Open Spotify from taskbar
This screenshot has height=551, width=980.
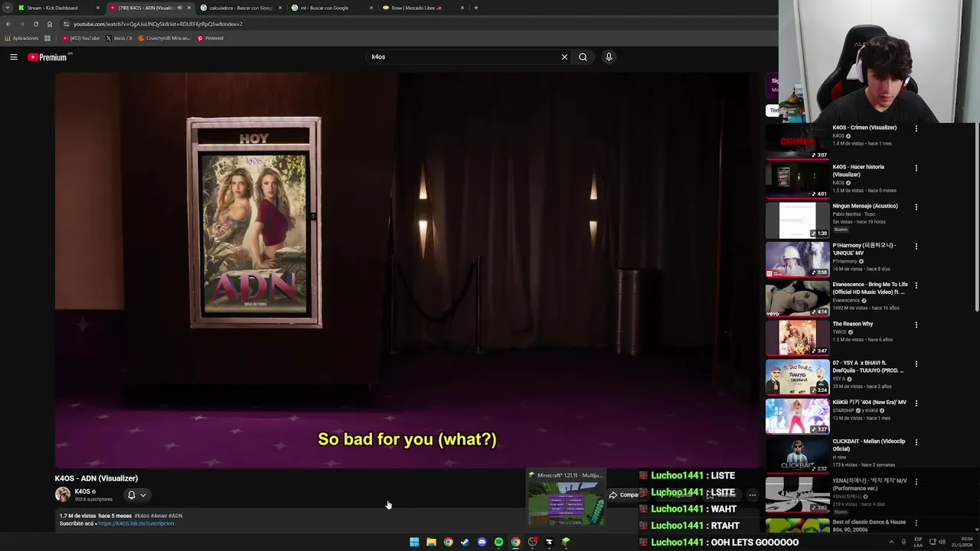point(498,542)
